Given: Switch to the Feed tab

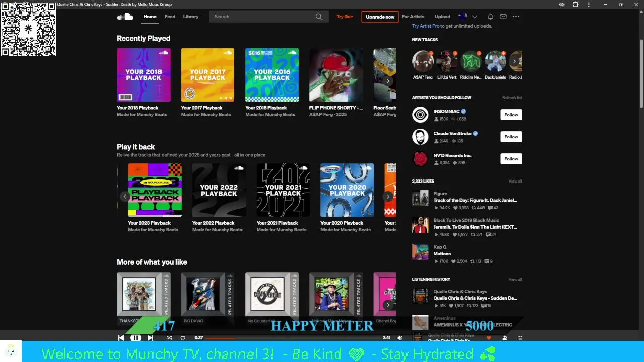Looking at the screenshot, I should coord(170,17).
